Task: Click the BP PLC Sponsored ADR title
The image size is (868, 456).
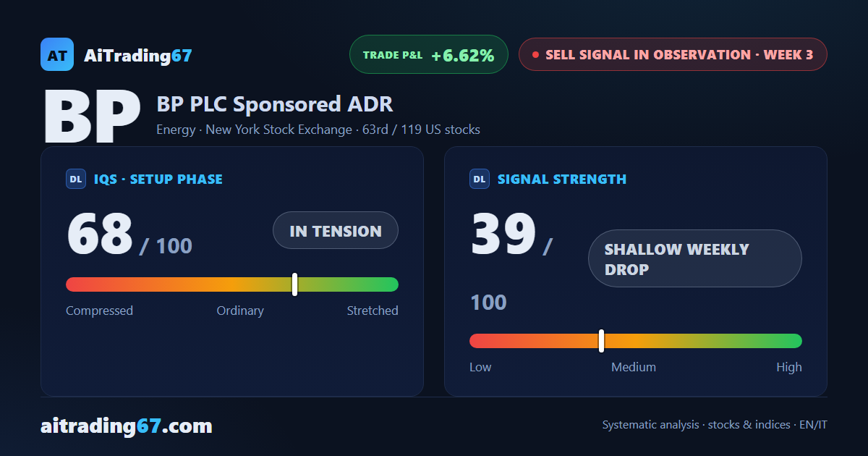Action: pos(275,104)
